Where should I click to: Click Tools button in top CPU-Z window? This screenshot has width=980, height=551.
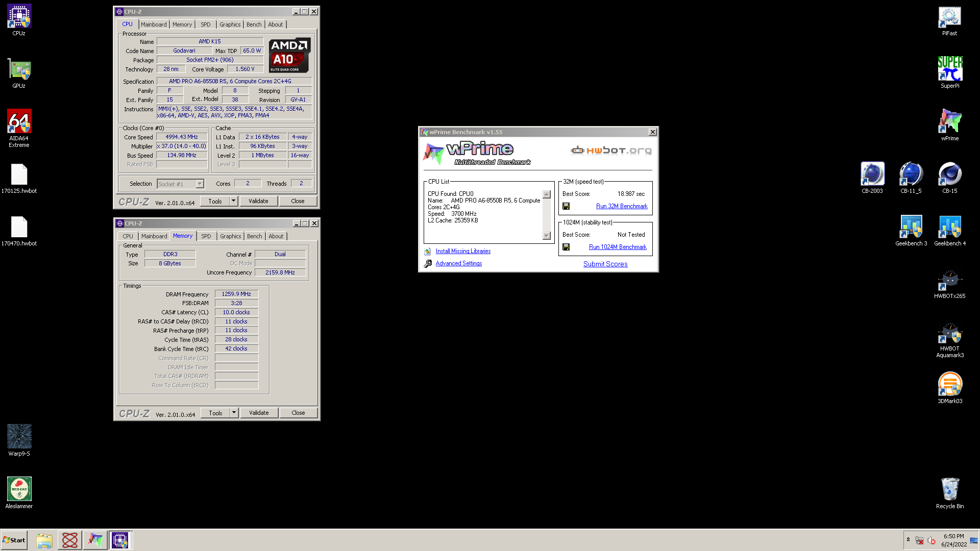click(215, 201)
